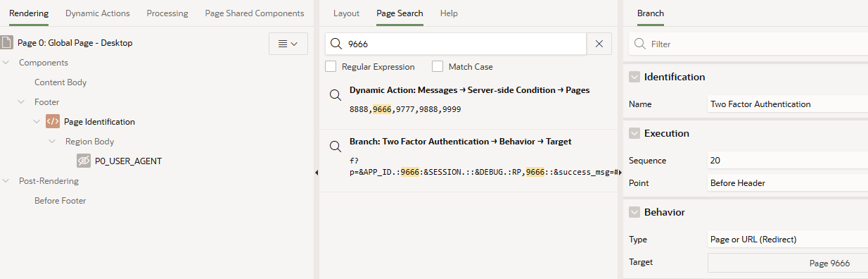Collapse the Footer tree node
The width and height of the screenshot is (868, 279).
point(21,102)
